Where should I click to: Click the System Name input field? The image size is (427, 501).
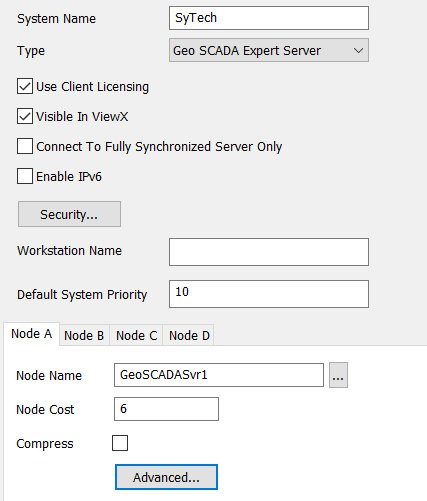coord(269,18)
